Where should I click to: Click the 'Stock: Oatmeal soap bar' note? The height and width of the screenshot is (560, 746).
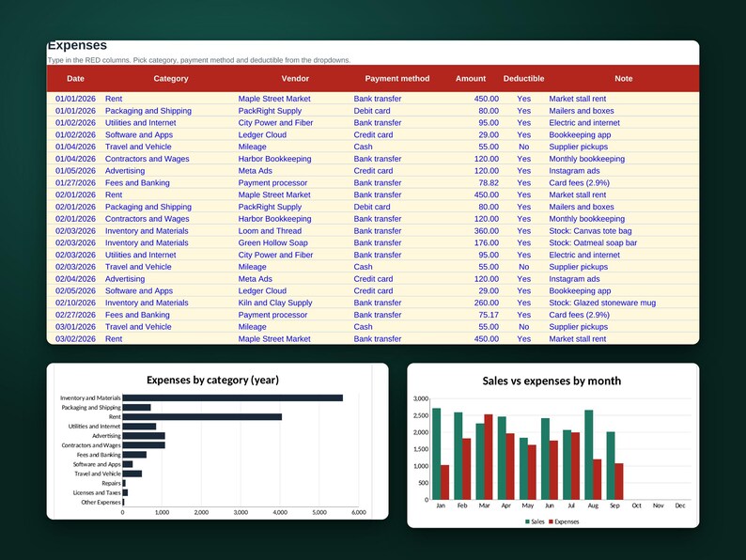(x=593, y=242)
